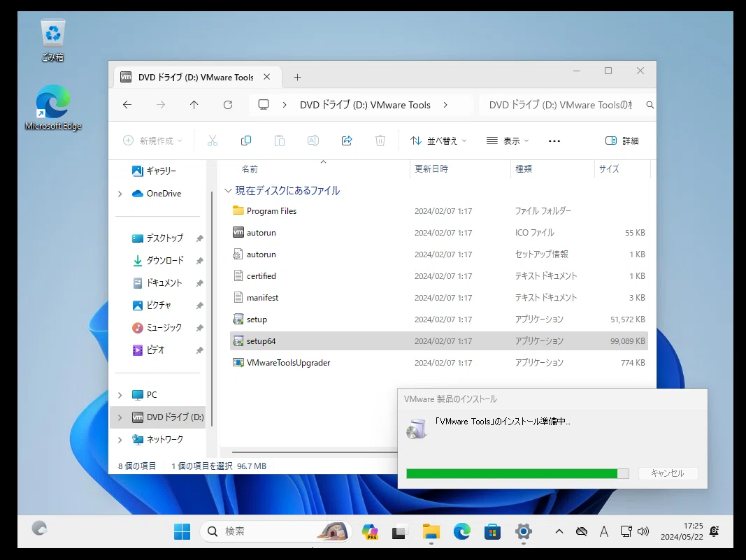Toggle the details pane button
Image resolution: width=746 pixels, height=560 pixels.
[x=622, y=141]
